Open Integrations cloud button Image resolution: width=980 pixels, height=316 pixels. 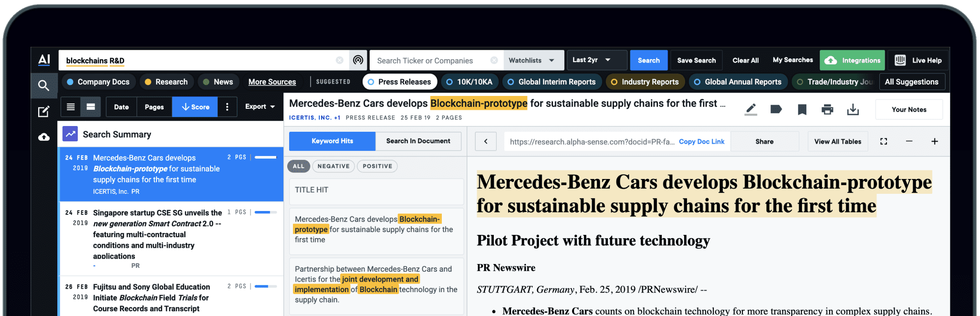[852, 60]
